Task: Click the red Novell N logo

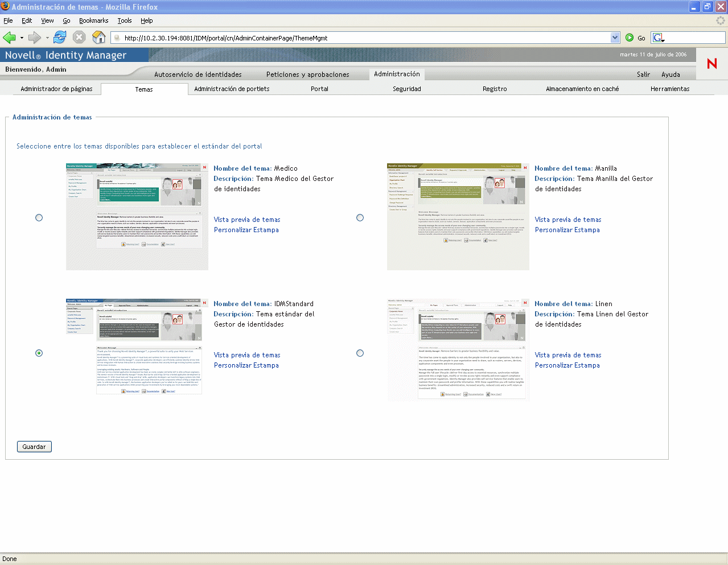Action: [x=711, y=63]
